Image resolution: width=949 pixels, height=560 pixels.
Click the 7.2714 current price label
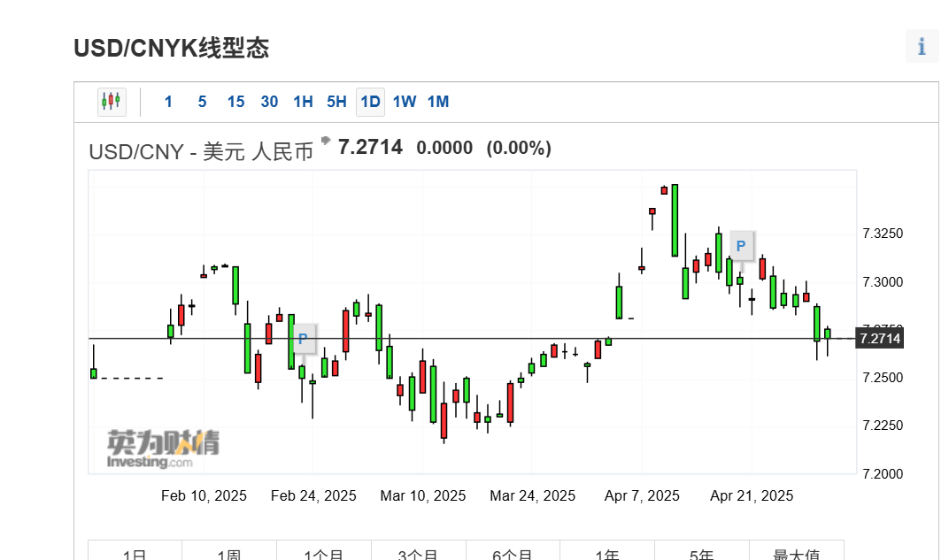point(879,339)
